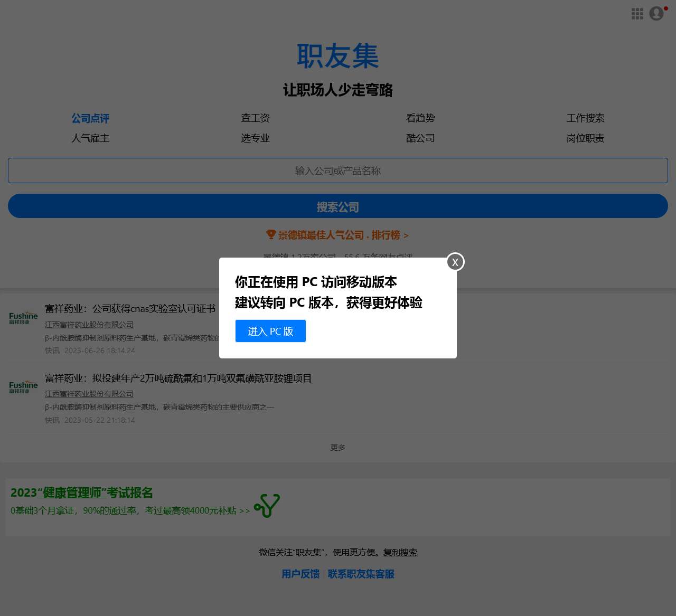Click the 江西富祥药业股份有限公司 company link
Screen dimensions: 676x616
(89, 324)
